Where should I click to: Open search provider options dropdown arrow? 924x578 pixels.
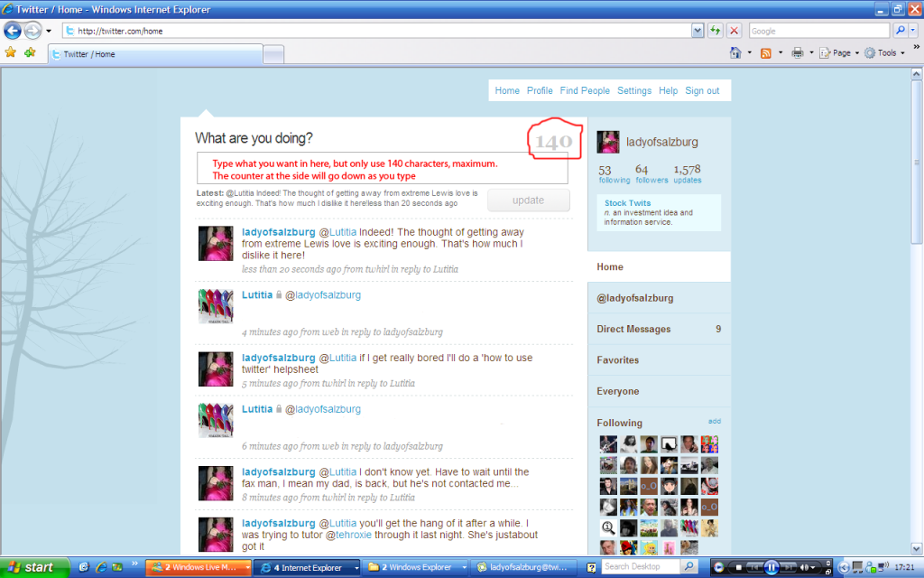(x=913, y=31)
